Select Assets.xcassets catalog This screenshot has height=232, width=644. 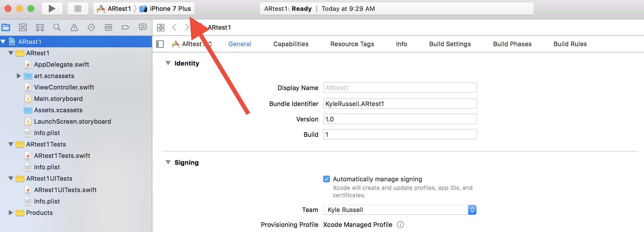coord(58,110)
